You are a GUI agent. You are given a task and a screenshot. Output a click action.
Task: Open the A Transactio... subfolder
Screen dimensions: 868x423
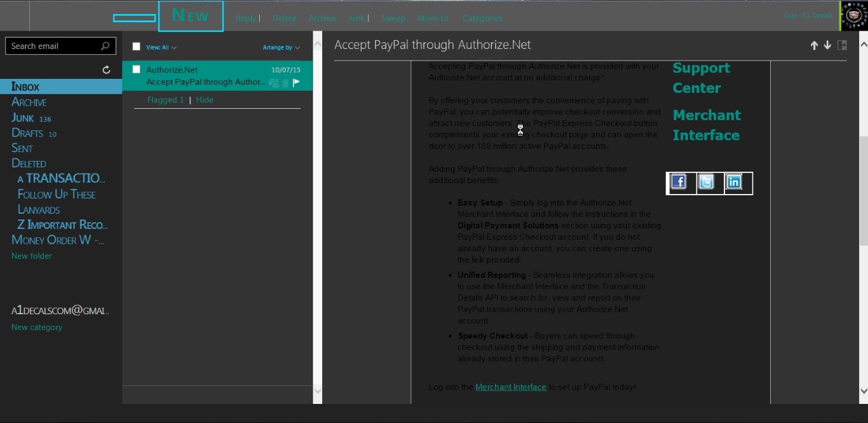pyautogui.click(x=62, y=179)
